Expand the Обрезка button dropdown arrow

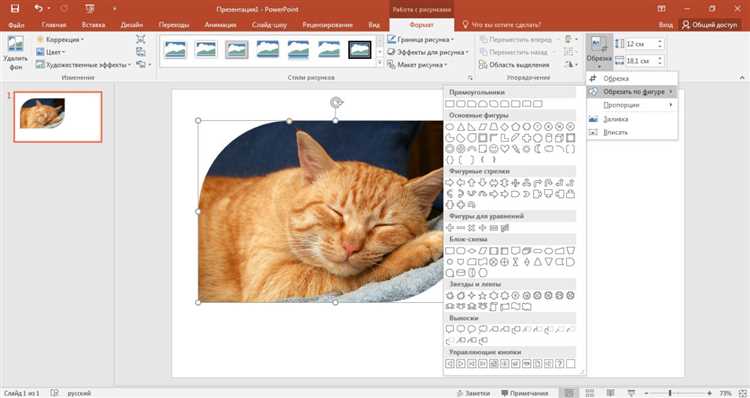point(599,66)
